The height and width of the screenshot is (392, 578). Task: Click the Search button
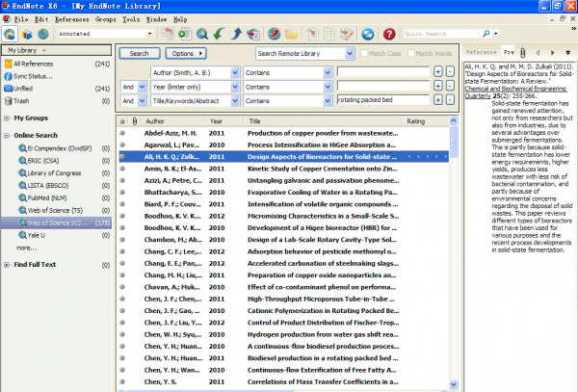tap(140, 53)
